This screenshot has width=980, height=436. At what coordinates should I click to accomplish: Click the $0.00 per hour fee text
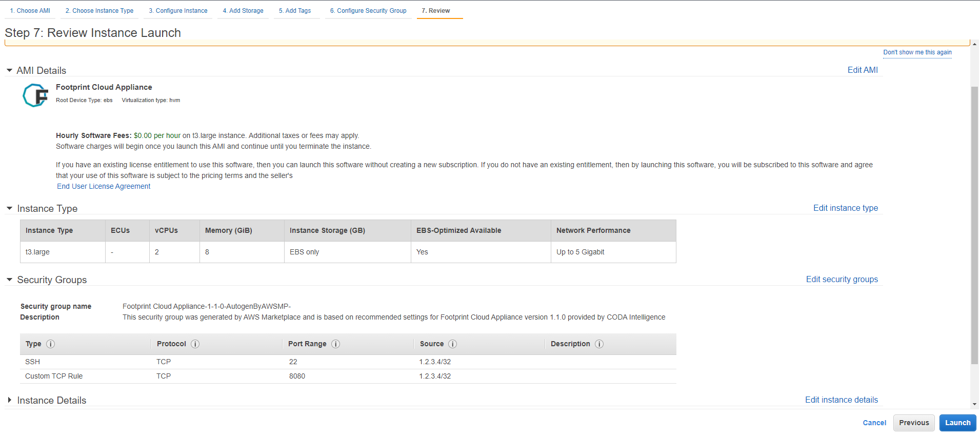pos(157,136)
